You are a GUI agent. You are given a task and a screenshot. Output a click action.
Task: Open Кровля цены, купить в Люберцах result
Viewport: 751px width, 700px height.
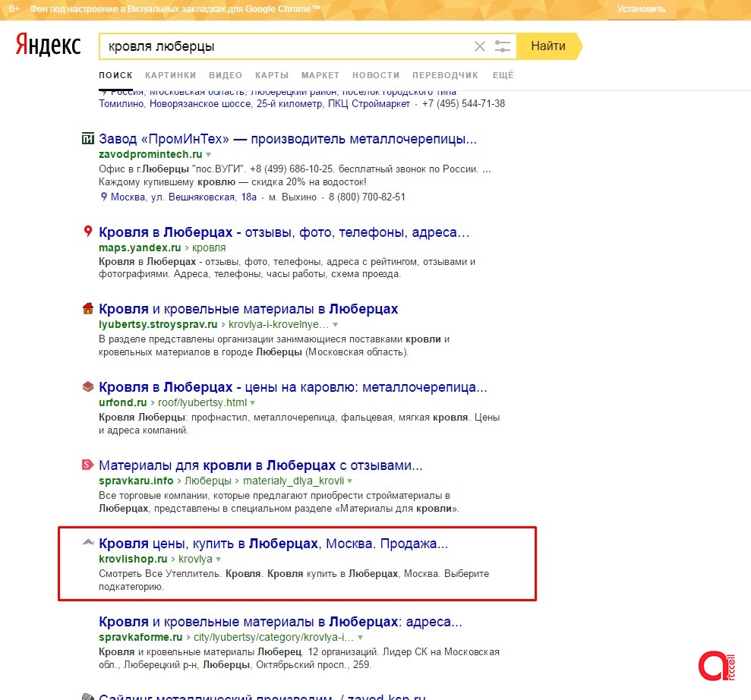pyautogui.click(x=273, y=544)
